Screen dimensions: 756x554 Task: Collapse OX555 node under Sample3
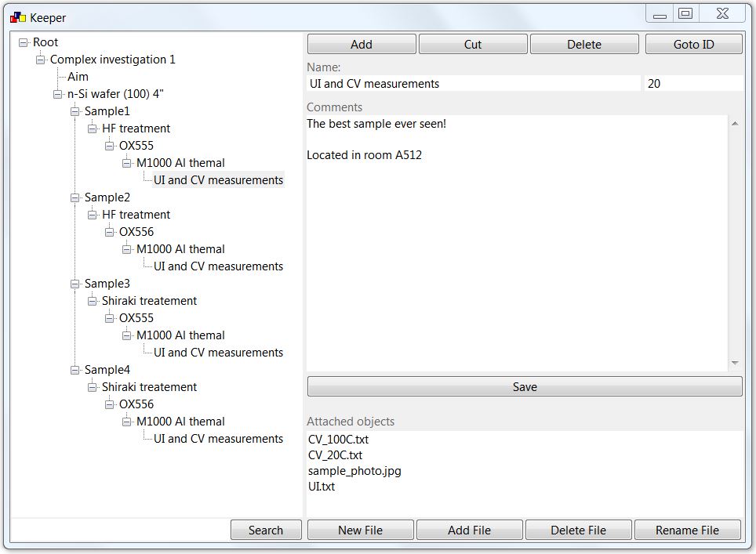pyautogui.click(x=110, y=318)
